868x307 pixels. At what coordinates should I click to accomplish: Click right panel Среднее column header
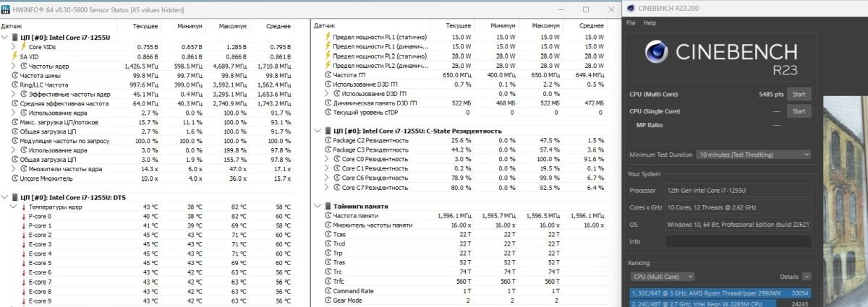tap(593, 26)
